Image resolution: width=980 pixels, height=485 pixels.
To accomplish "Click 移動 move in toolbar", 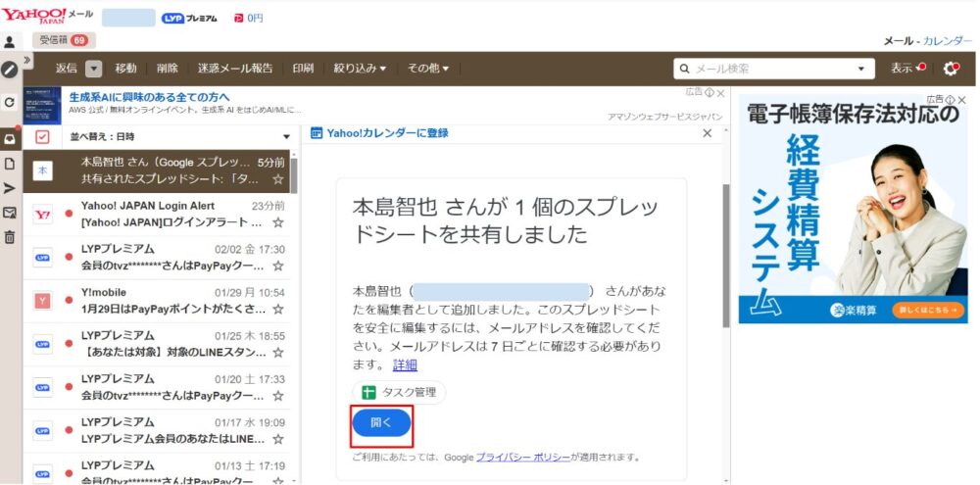I will pyautogui.click(x=125, y=69).
